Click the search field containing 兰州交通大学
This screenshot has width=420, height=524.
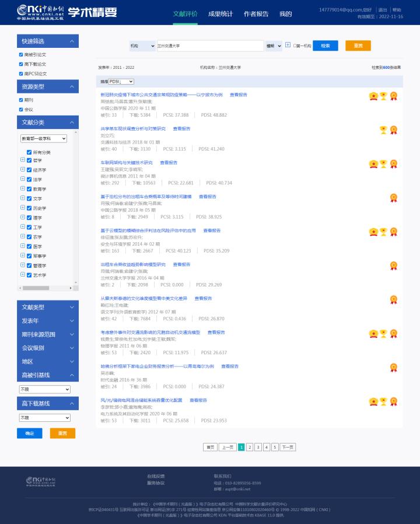210,46
